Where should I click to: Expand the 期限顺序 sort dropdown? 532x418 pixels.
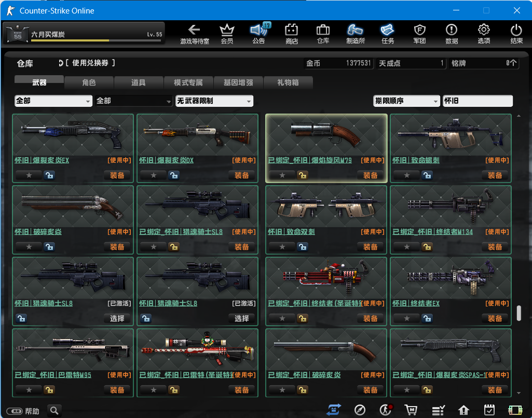tap(406, 101)
